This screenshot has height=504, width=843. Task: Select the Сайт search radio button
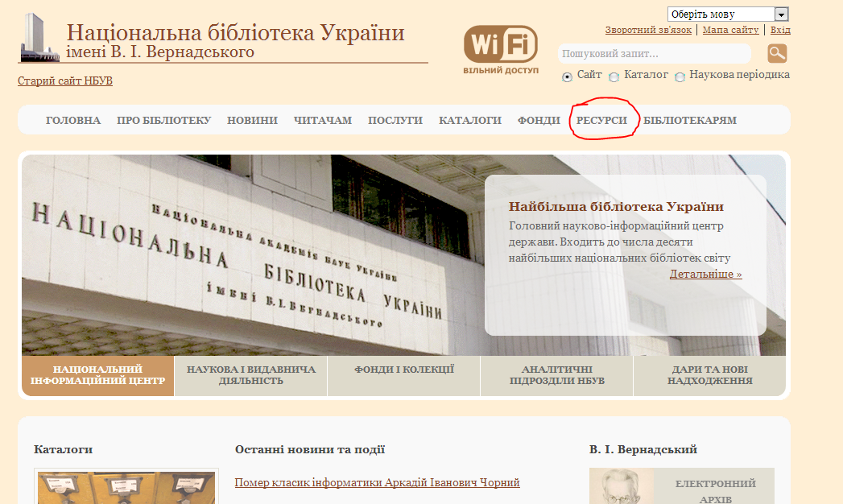567,76
